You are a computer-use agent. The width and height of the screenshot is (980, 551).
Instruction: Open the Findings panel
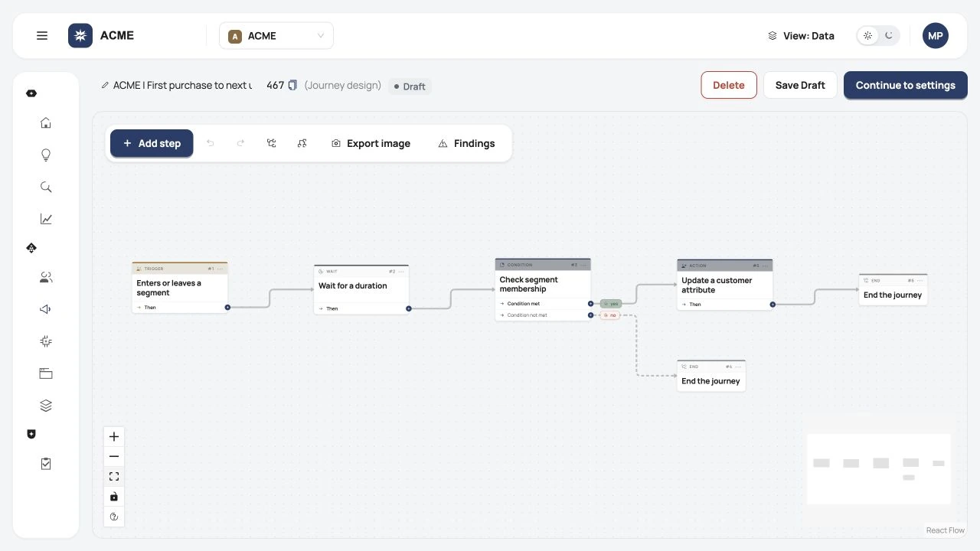pos(466,143)
